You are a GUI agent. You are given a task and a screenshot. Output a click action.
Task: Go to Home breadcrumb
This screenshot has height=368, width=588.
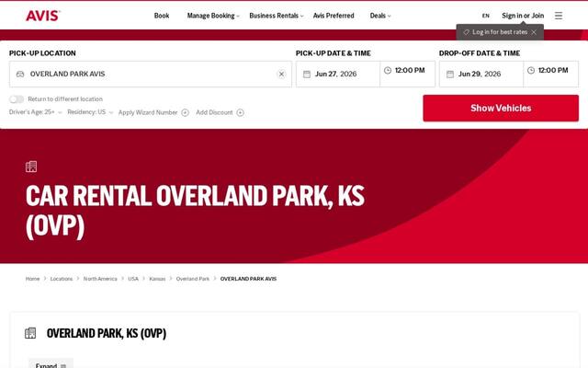[33, 279]
